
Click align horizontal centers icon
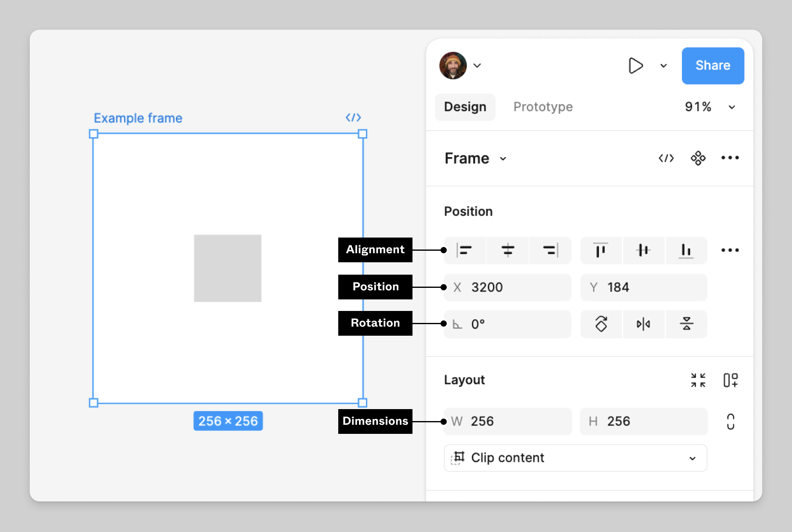click(507, 250)
